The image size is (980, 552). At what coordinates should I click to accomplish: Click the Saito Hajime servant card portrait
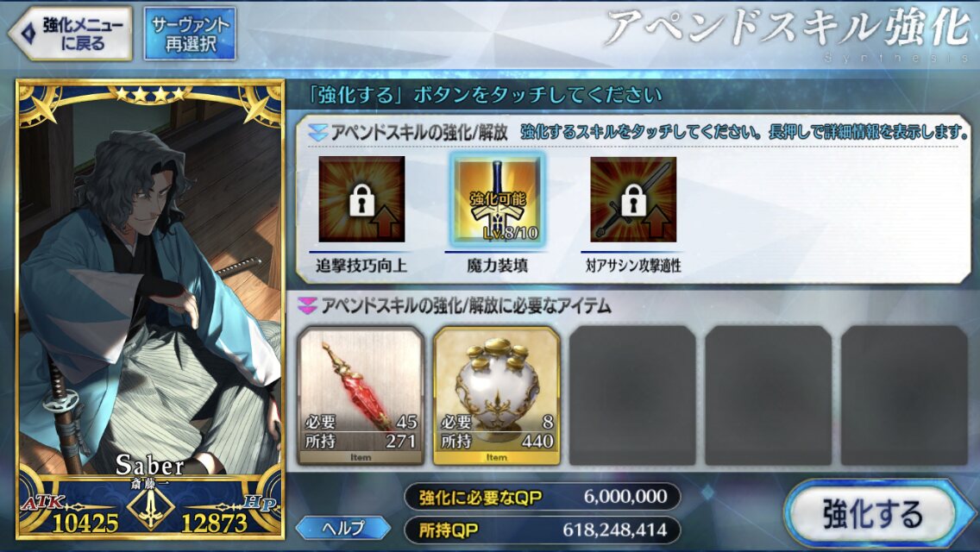(x=150, y=310)
